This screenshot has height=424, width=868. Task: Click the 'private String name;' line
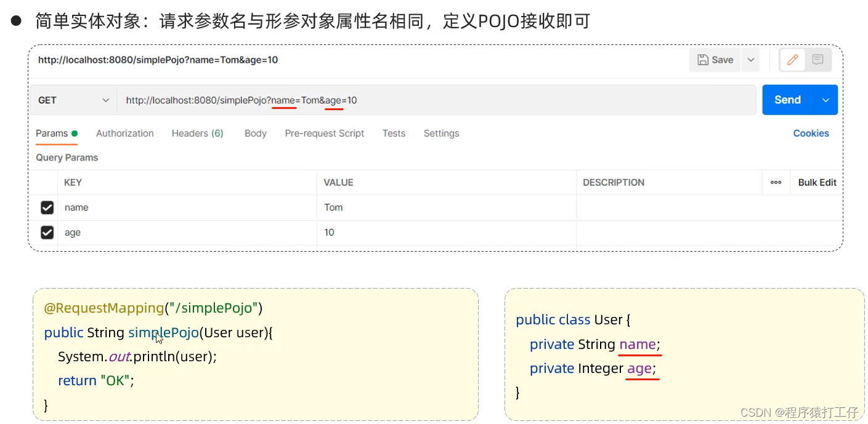[594, 344]
